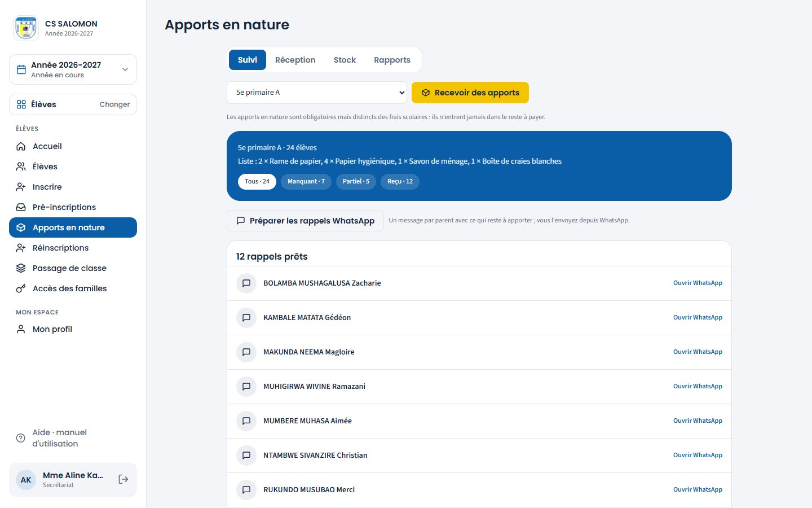Viewport: 812px width, 508px height.
Task: Click Préparer les rappels WhatsApp
Action: click(x=305, y=221)
